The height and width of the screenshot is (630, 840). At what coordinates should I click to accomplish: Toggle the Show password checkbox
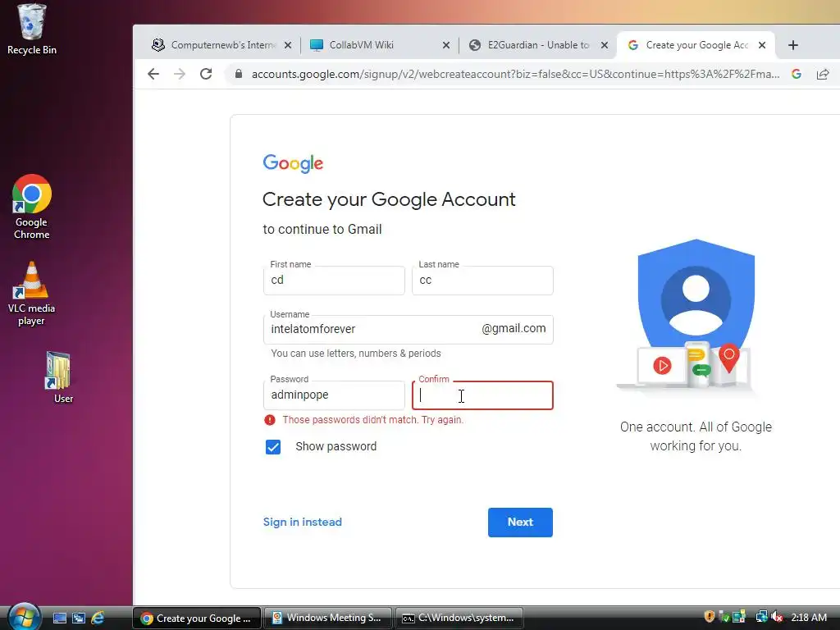[273, 447]
